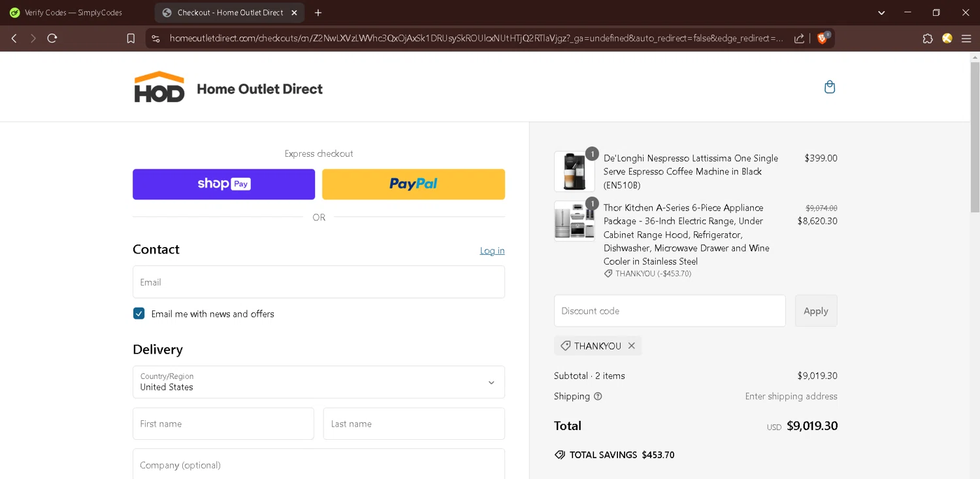
Task: Click the Thor Kitchen appliance package thumbnail
Action: point(574,221)
